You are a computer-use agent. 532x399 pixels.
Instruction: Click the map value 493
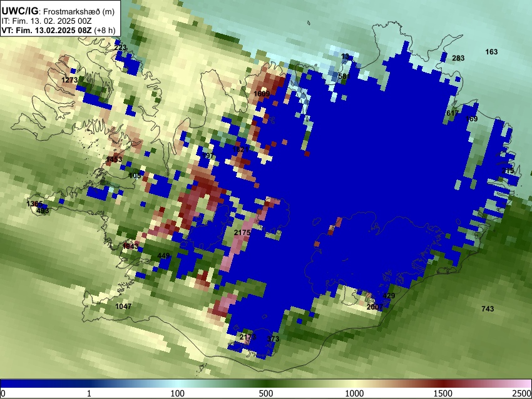(43, 211)
